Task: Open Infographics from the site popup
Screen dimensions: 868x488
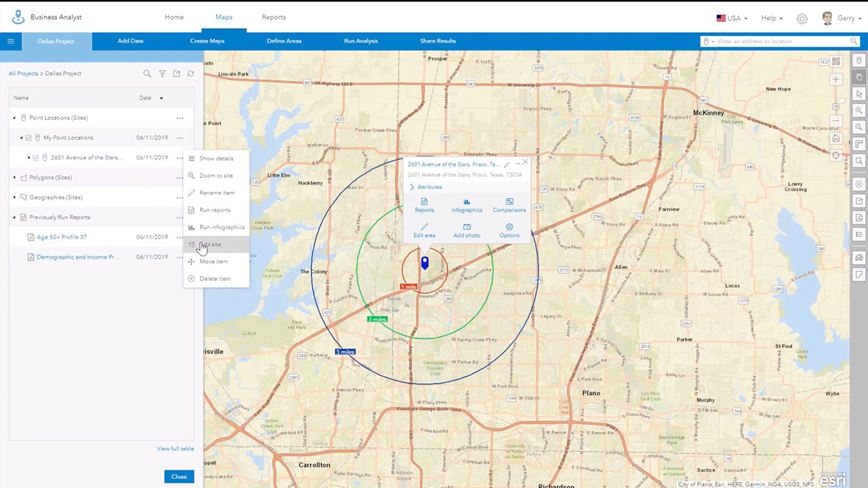Action: [467, 205]
